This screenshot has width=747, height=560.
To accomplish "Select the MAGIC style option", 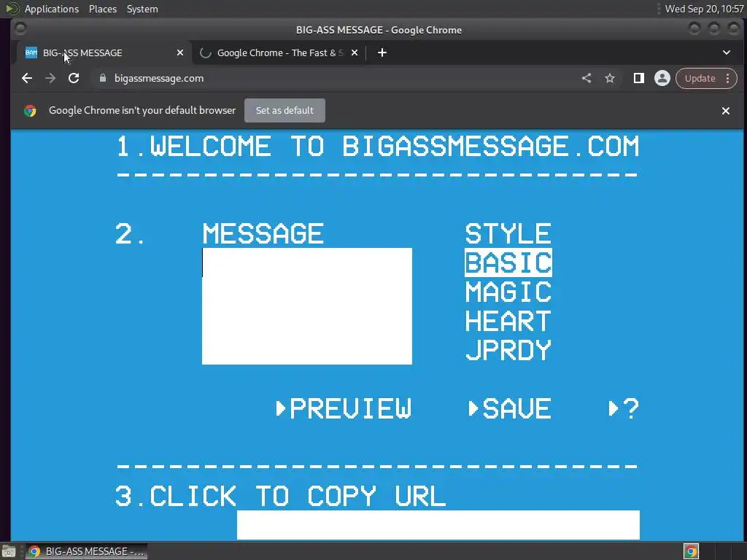I will point(508,292).
